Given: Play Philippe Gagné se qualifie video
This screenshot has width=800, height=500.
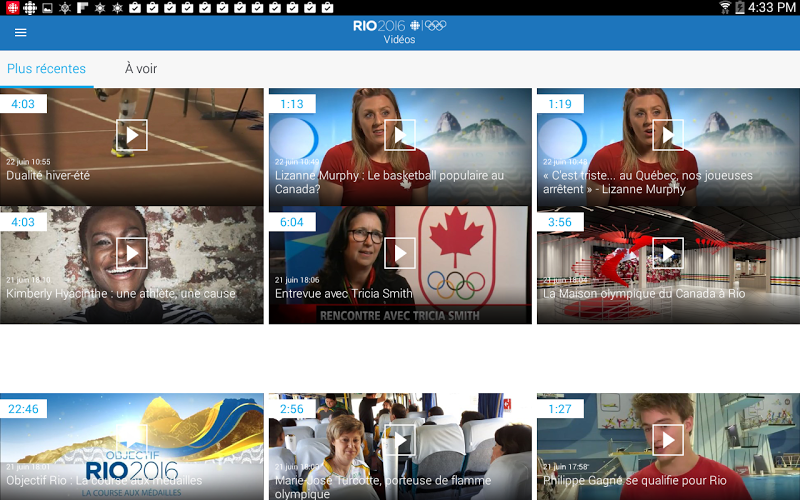Looking at the screenshot, I should click(668, 440).
